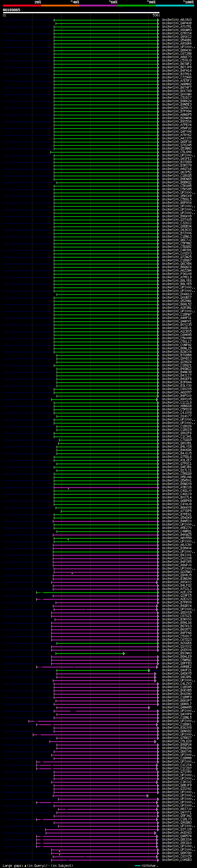This screenshot has width=197, height=868.
Task: Click the orange ~40% identity legend segment
Action: tap(60, 6)
